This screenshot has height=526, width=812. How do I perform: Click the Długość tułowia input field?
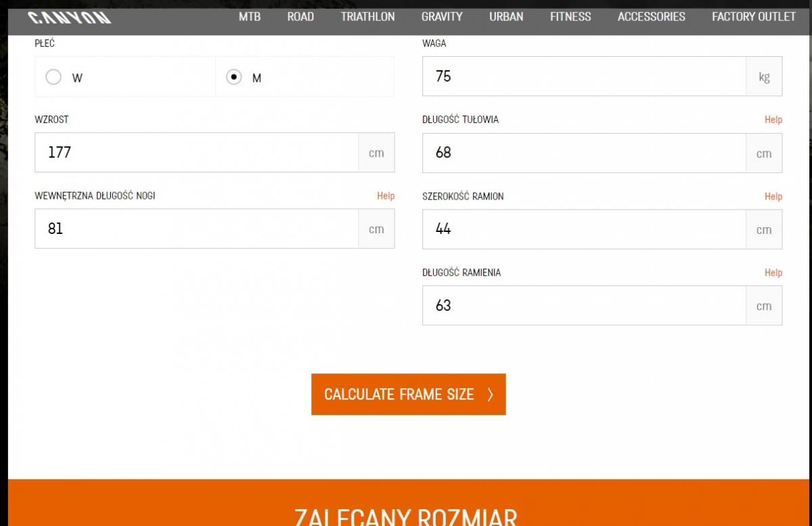584,153
